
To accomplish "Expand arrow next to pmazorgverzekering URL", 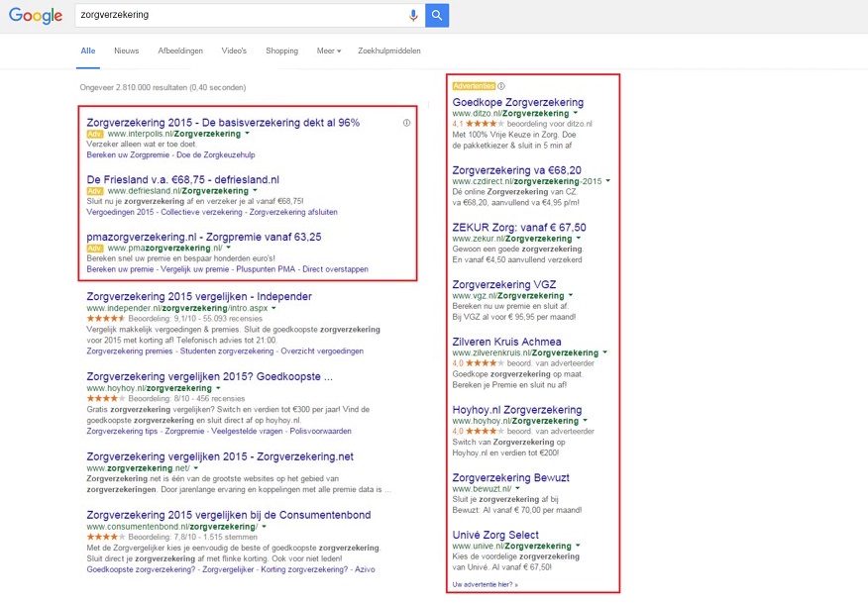I will tap(228, 248).
